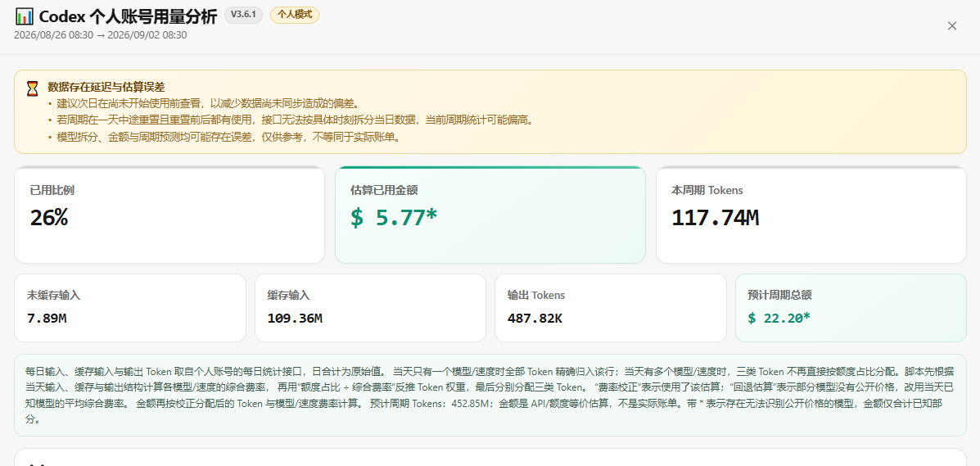Click the 117.74M tokens value
The image size is (980, 466).
tap(715, 217)
